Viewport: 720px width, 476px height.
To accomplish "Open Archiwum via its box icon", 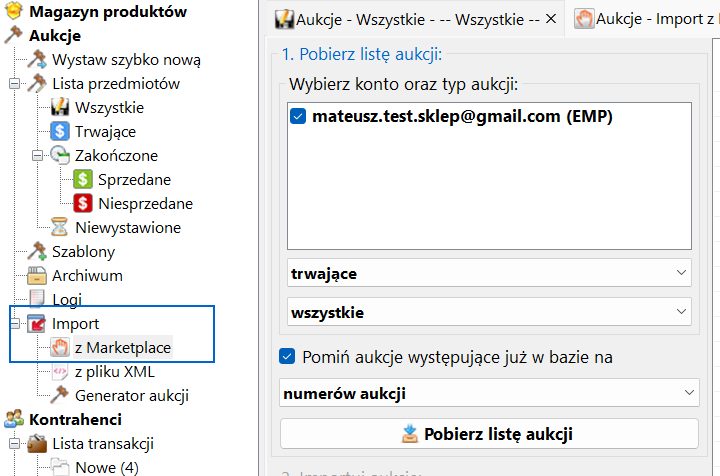I will click(37, 276).
